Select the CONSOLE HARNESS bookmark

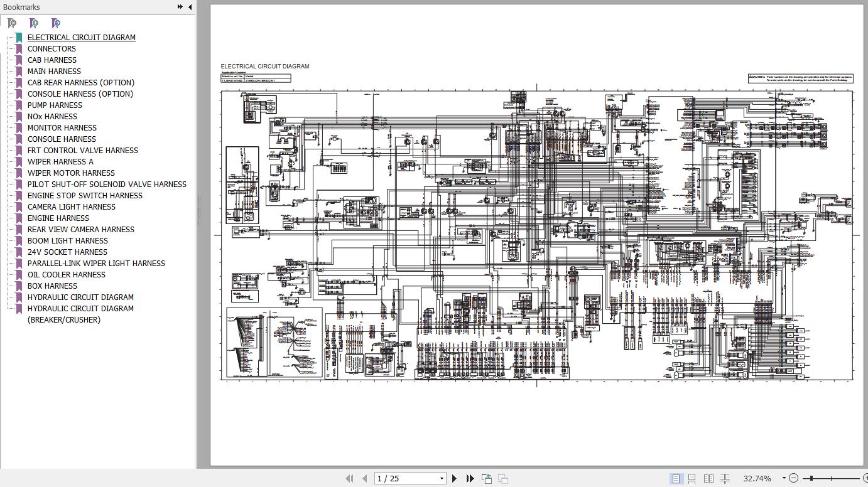(x=62, y=139)
